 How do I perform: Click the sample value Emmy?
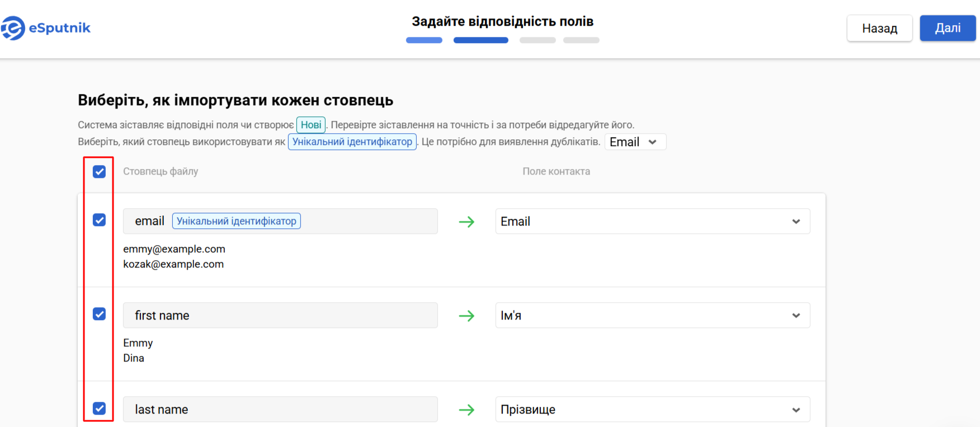138,343
